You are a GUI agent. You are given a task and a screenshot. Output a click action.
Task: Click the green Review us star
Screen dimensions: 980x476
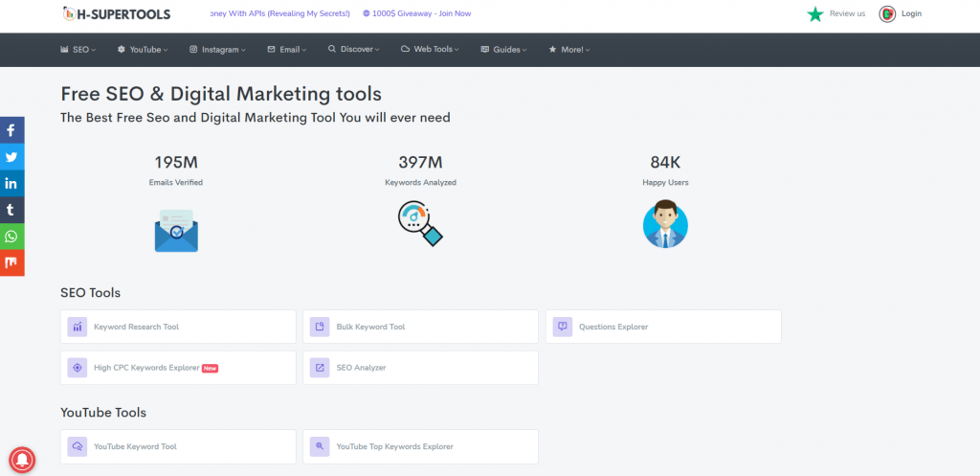[815, 13]
